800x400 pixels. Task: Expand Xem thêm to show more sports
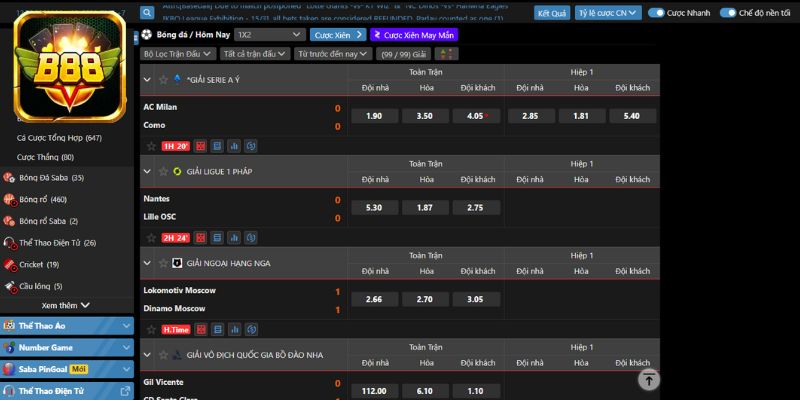coord(66,305)
